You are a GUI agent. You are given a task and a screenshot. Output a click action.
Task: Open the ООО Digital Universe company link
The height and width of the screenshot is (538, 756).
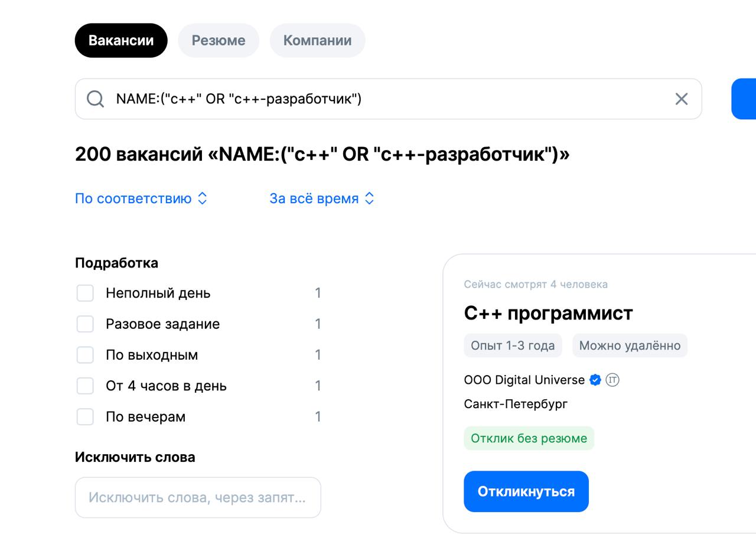pyautogui.click(x=524, y=380)
